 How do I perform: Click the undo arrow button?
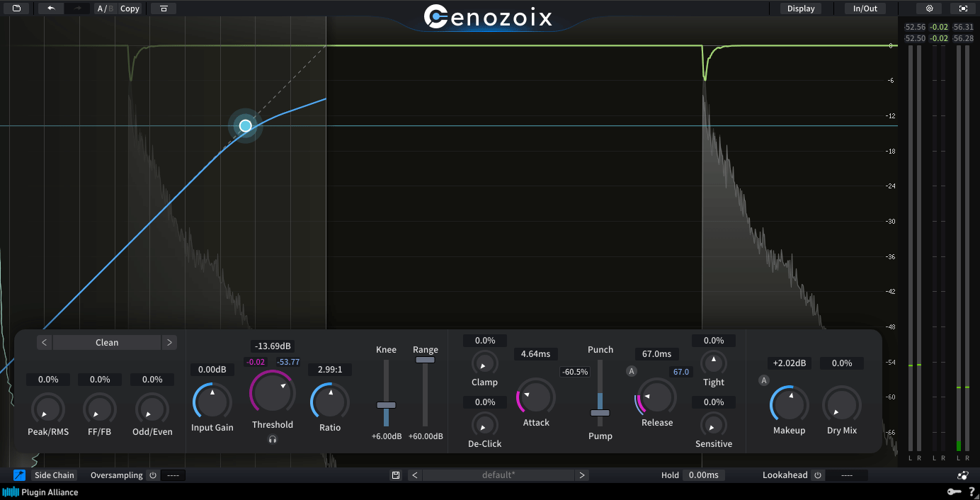coord(51,8)
